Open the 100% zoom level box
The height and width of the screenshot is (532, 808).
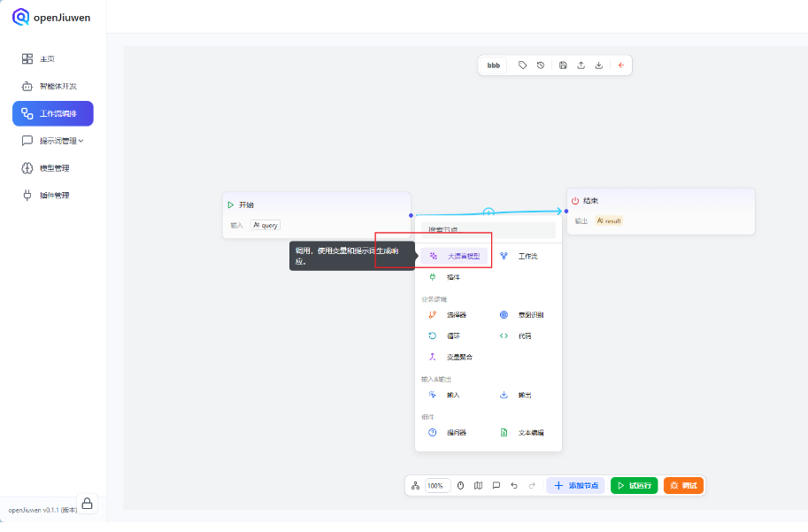[437, 486]
